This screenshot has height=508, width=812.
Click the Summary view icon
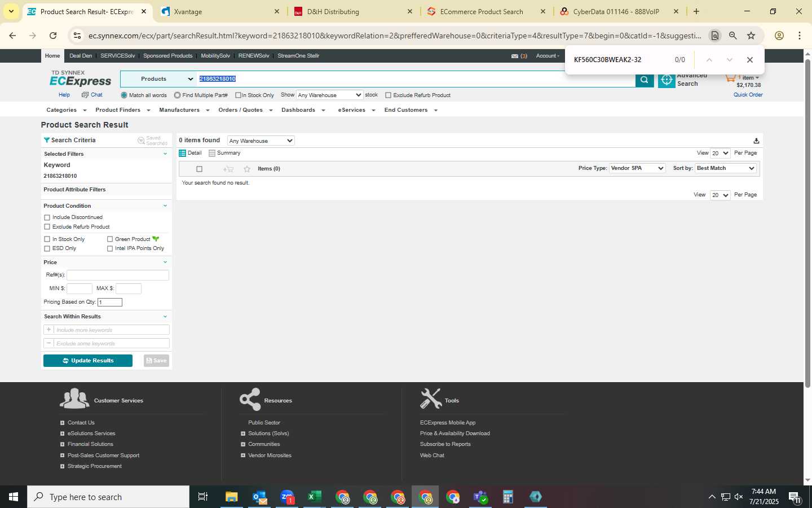click(x=212, y=153)
